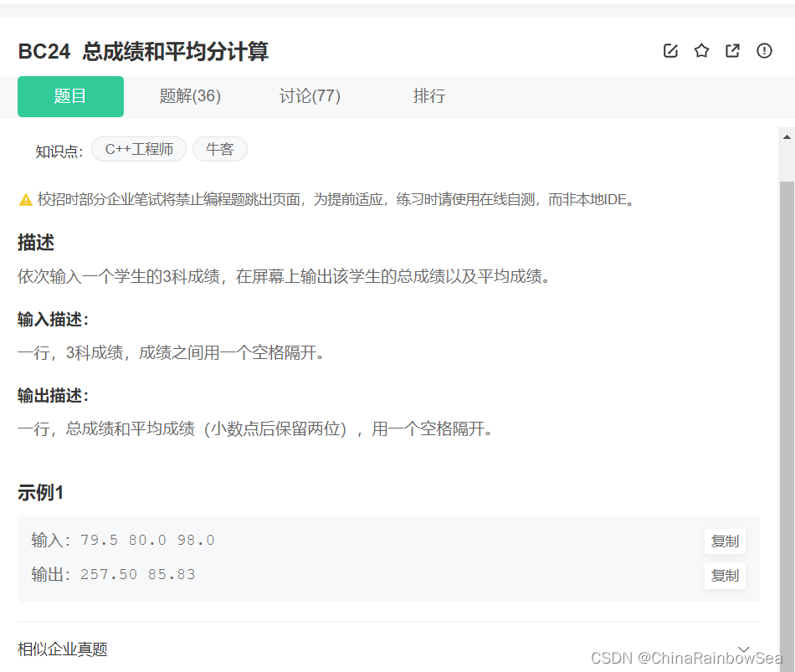Click the 牛客 tag
The width and height of the screenshot is (795, 672).
click(219, 149)
